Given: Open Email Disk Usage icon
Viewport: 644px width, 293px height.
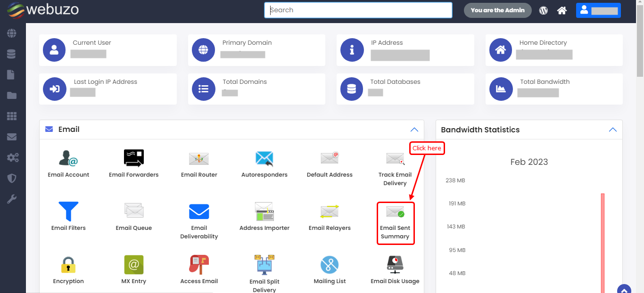Looking at the screenshot, I should tap(395, 265).
